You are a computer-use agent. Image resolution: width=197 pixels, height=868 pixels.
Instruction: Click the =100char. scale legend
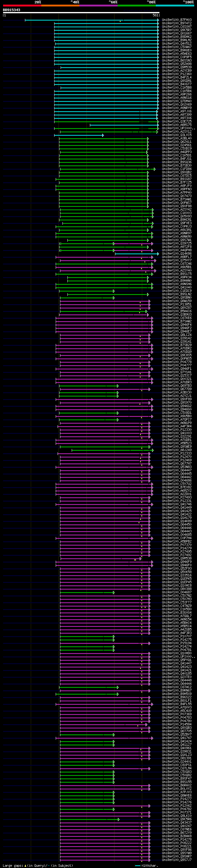147,866
